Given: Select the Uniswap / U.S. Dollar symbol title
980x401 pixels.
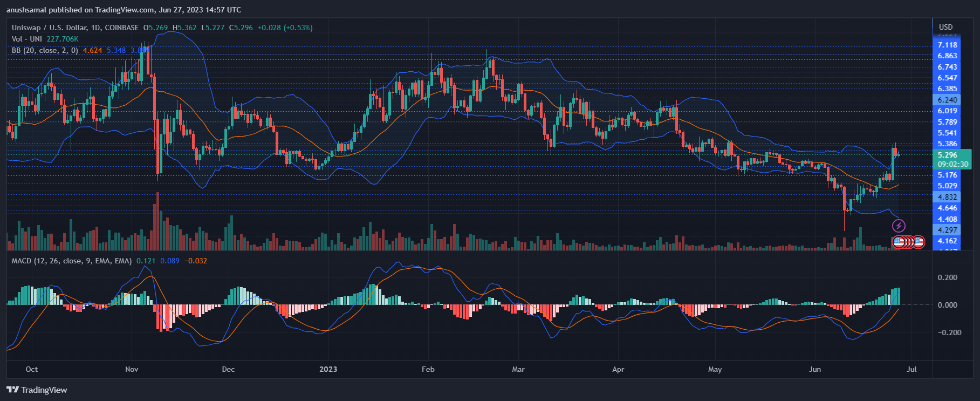Looking at the screenshot, I should [x=75, y=28].
